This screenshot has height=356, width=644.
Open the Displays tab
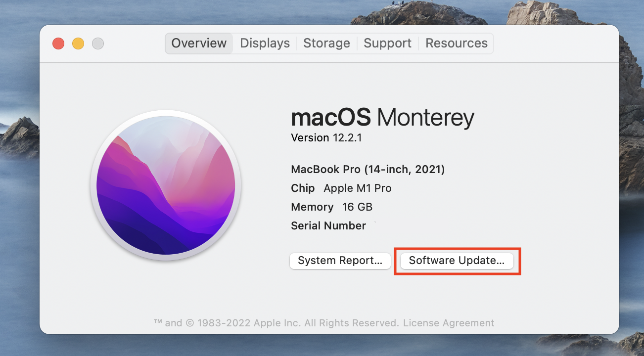coord(265,44)
